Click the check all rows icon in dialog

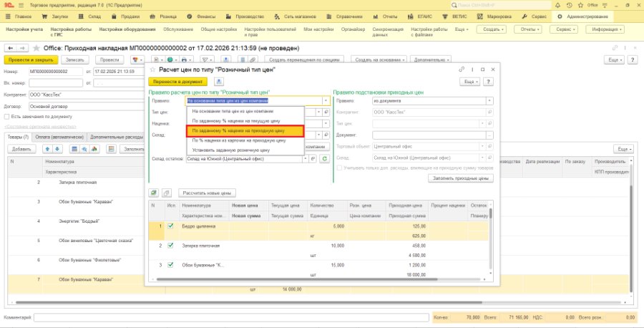(154, 193)
